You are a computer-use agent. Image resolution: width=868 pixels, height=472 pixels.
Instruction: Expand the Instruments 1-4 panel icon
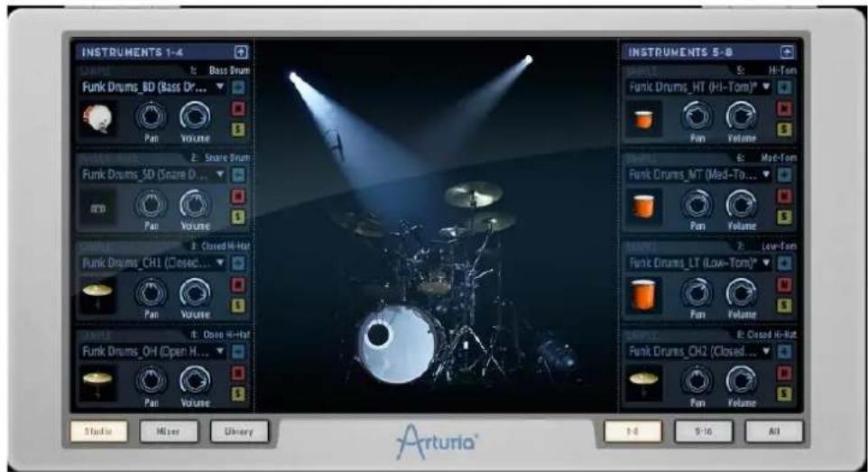point(241,52)
